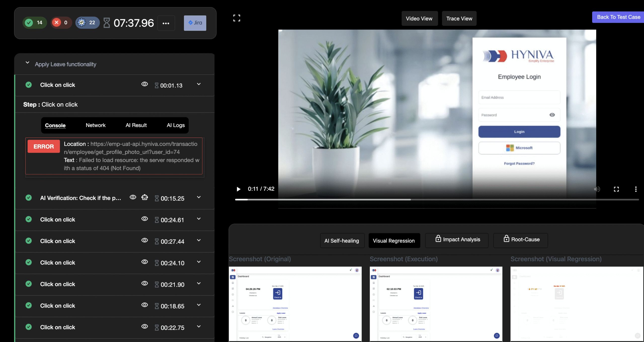Viewport: 644px width, 342px height.
Task: Click robot icon on AI Verification step
Action: pos(145,197)
